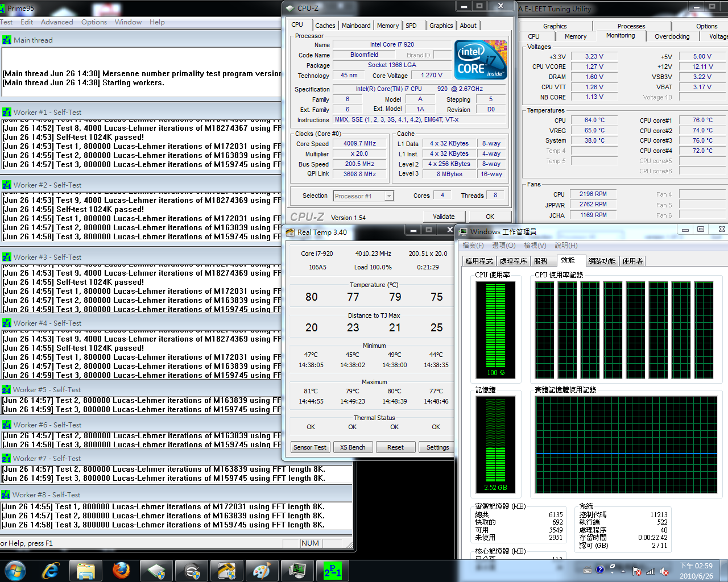This screenshot has width=728, height=582.
Task: Click the Worker #2 Self-Test window icon
Action: [7, 185]
